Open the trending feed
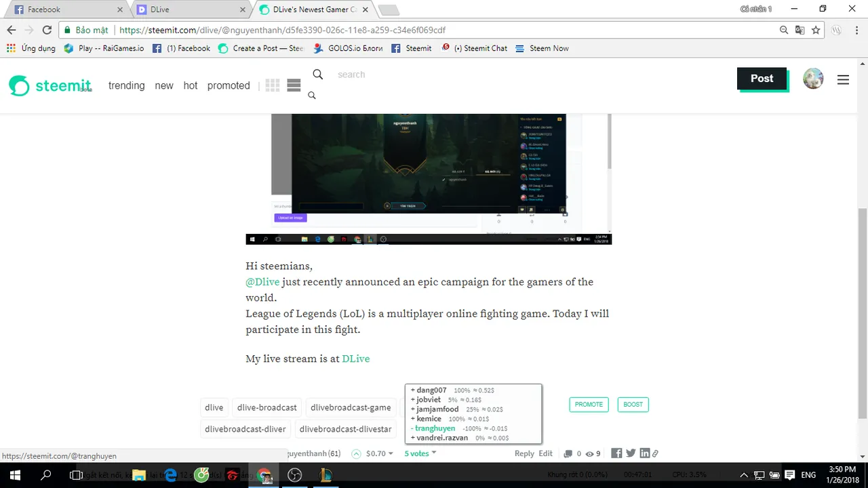 [127, 85]
